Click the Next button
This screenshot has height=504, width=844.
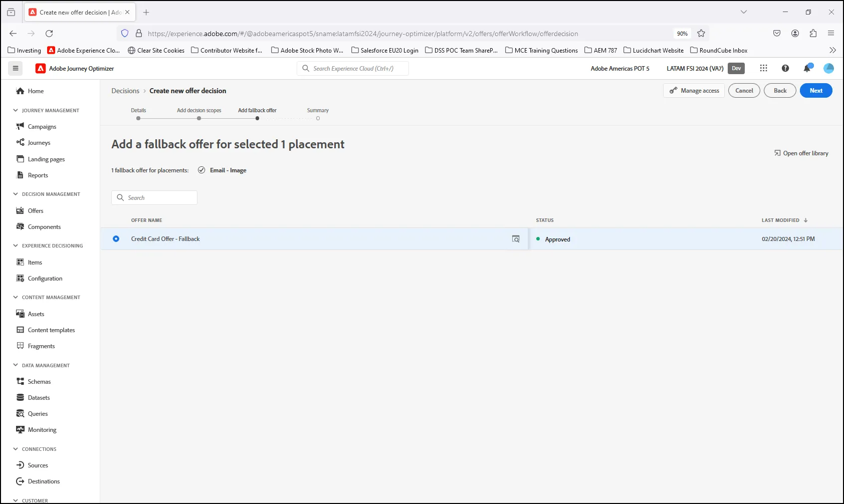point(816,91)
